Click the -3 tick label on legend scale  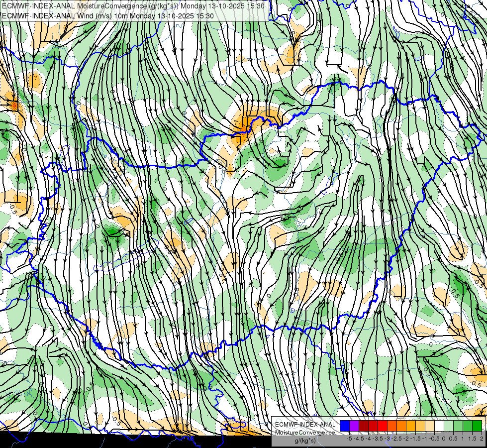388,439
